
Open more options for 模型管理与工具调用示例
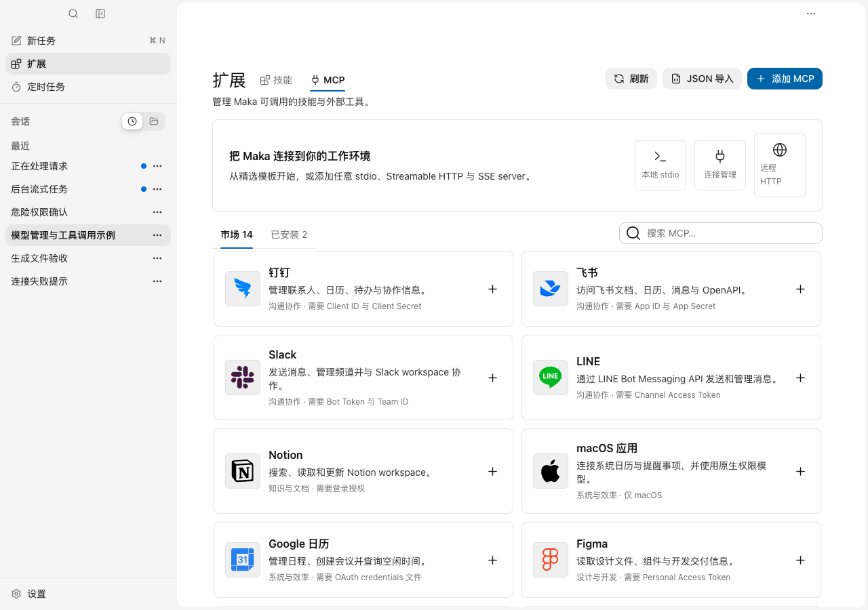(x=157, y=235)
